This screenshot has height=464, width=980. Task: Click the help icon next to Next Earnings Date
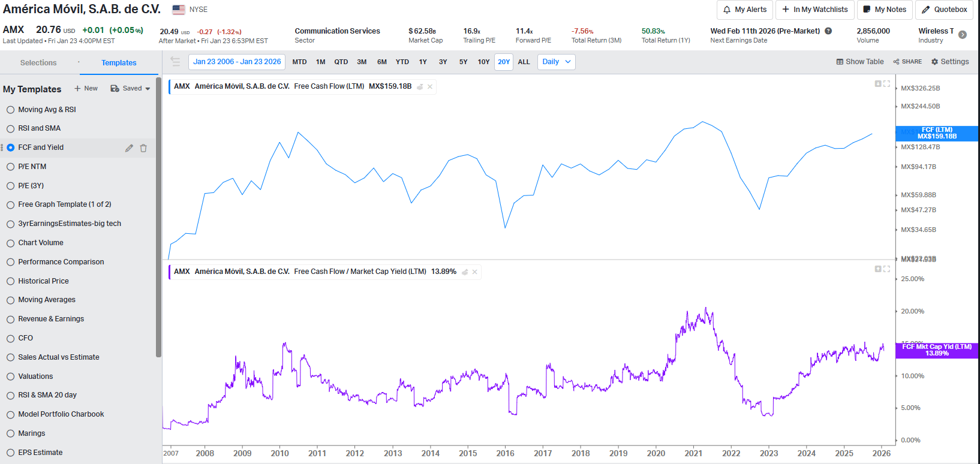(x=828, y=31)
